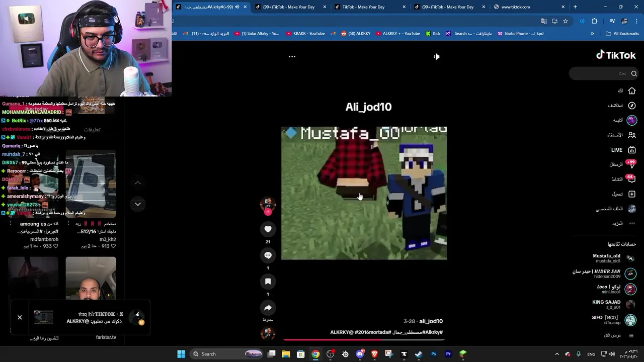This screenshot has width=644, height=362.
Task: Click the playing Minecraft video
Action: point(364,193)
